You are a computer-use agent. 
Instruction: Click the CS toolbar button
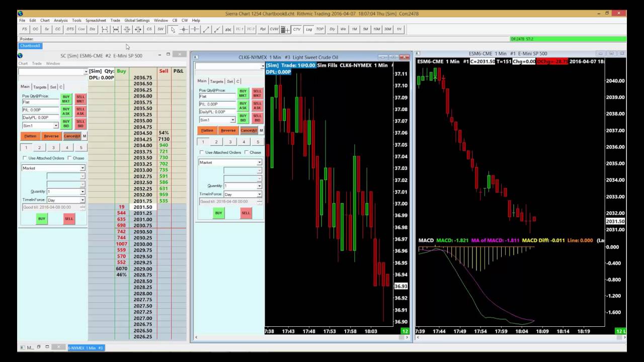[x=149, y=29]
